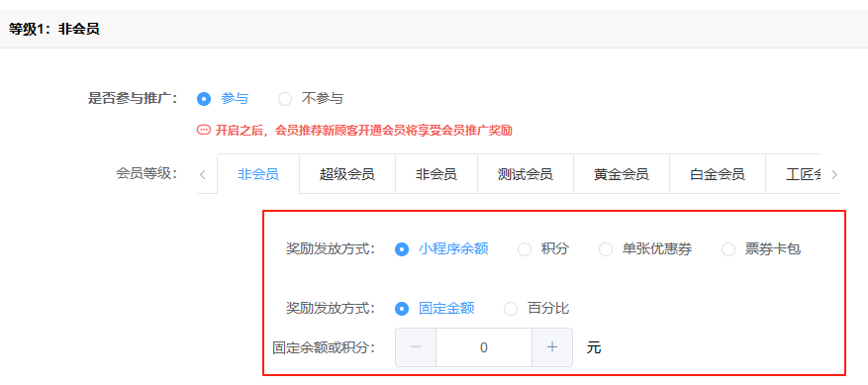Click the red message bubble hint icon
Viewport: 868px width, 385px height.
pos(204,131)
